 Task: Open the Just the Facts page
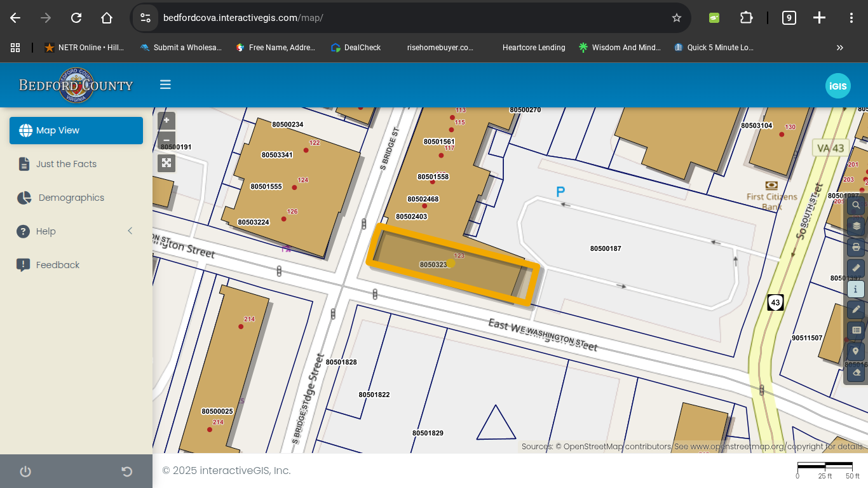66,164
